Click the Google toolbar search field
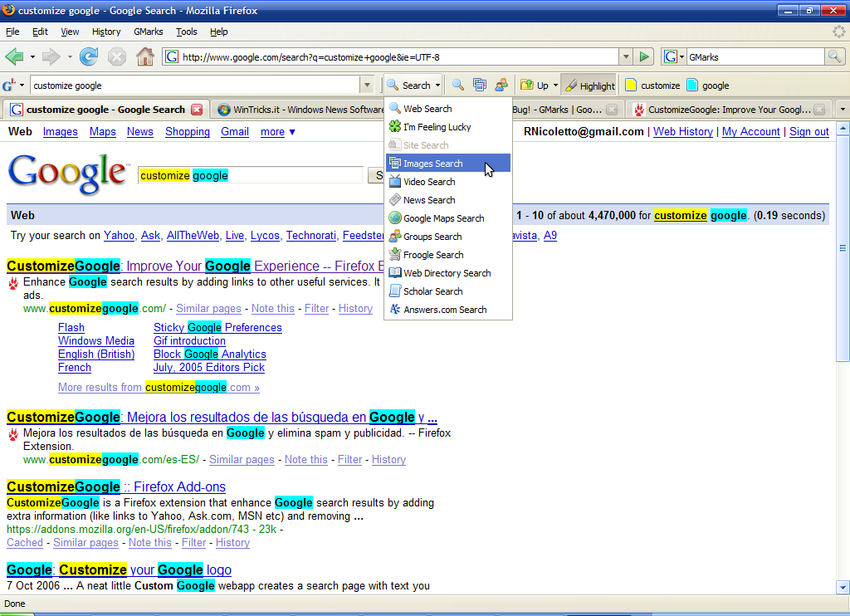Image resolution: width=850 pixels, height=616 pixels. point(195,86)
